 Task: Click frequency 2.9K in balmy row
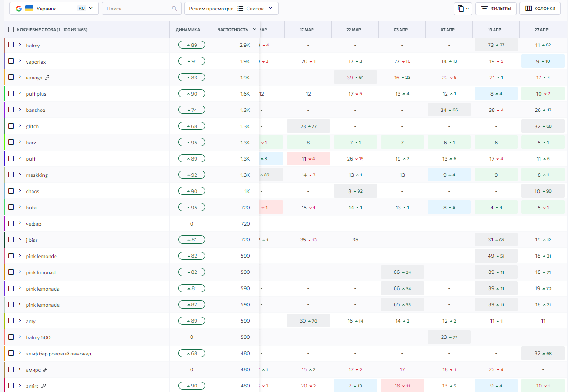pos(244,45)
